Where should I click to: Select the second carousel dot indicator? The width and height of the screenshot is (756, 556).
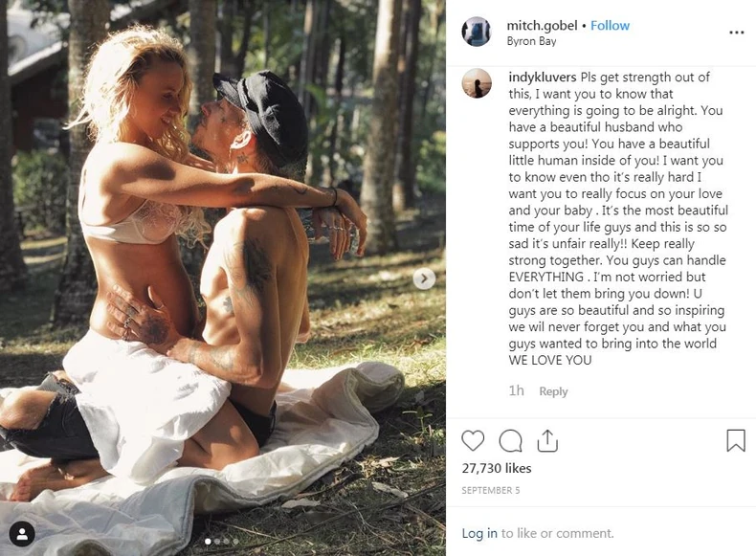click(217, 542)
